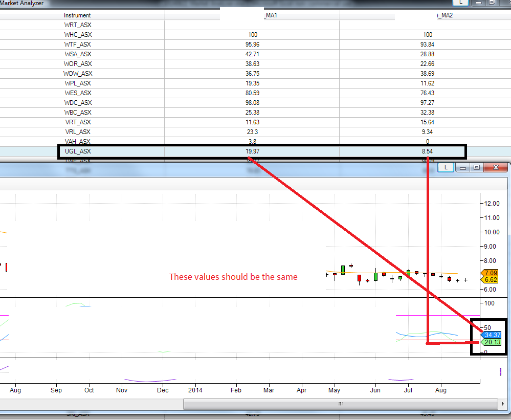Click MA2 value 76.43 for WES_ASX
The width and height of the screenshot is (511, 420).
(x=427, y=93)
